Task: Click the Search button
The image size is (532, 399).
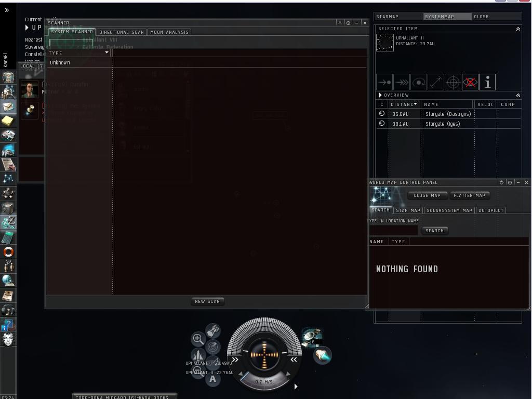Action: [435, 231]
